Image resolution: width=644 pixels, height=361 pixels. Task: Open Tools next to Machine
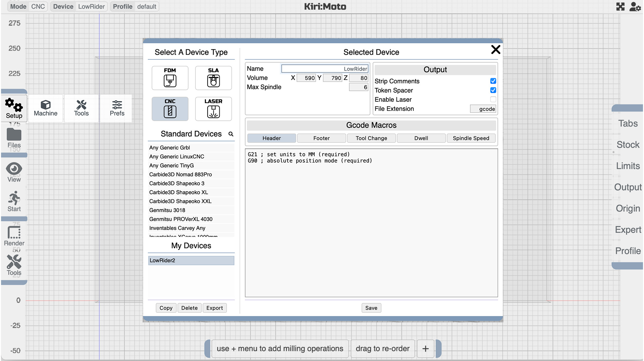(x=82, y=108)
